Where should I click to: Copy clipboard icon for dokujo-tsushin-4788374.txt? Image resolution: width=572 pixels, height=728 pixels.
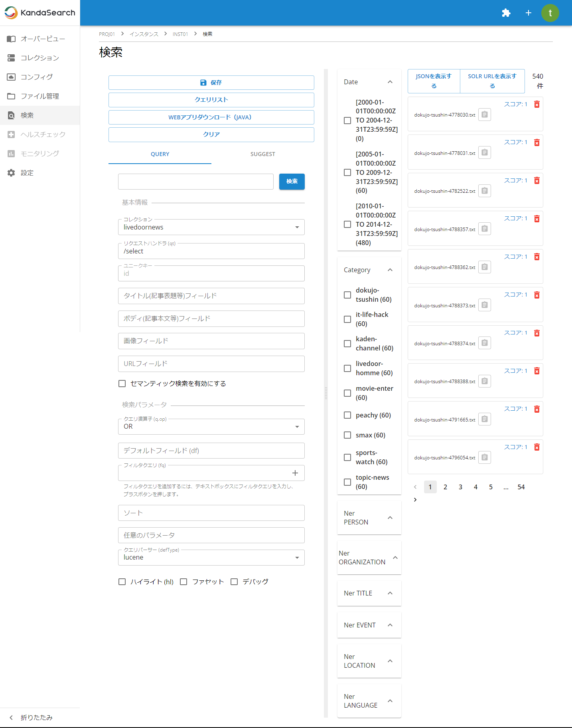[485, 343]
